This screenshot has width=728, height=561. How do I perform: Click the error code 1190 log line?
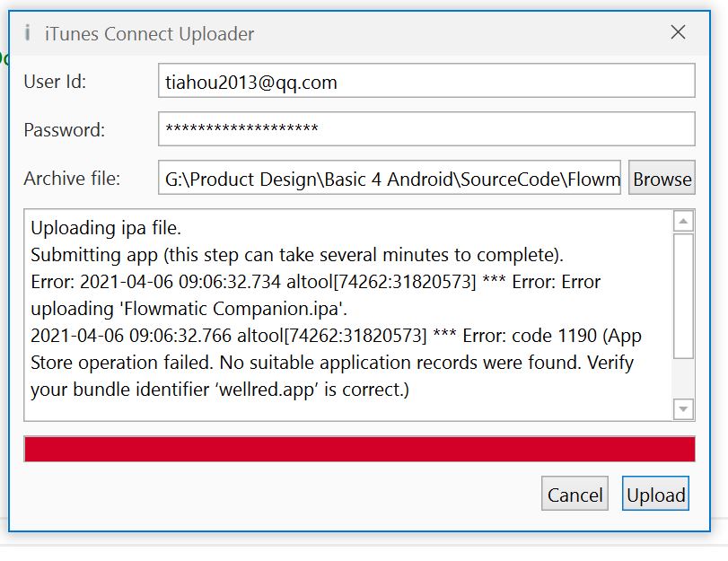pyautogui.click(x=336, y=336)
